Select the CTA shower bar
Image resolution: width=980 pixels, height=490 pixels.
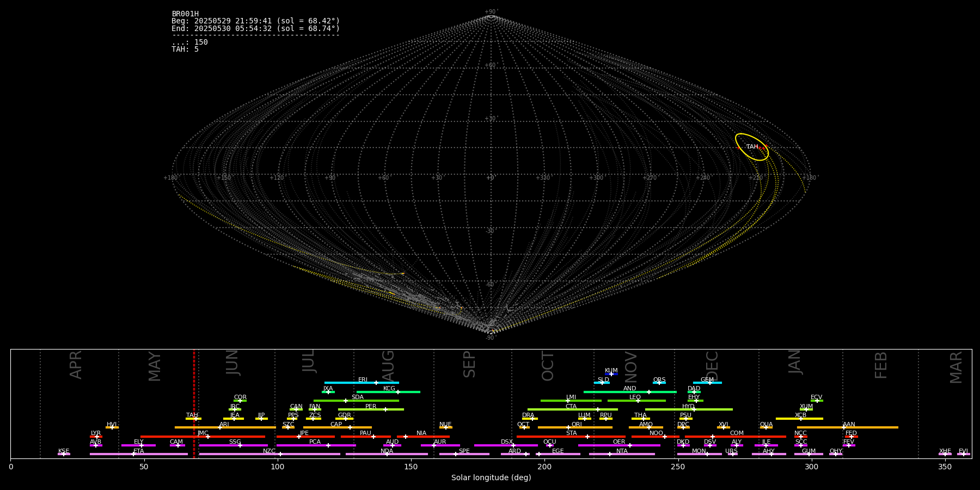573,409
